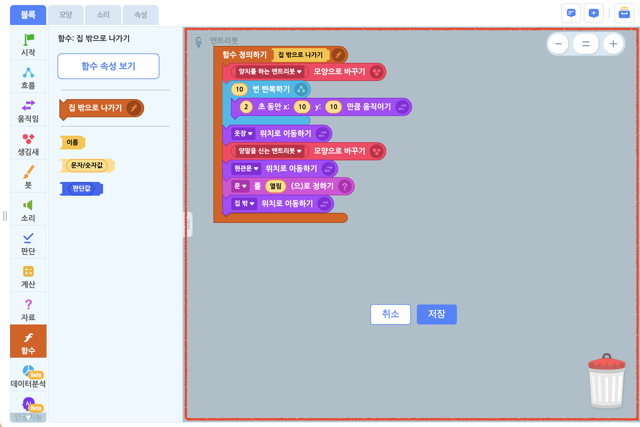
Task: Open the 붓 (Brush) block category
Action: [28, 177]
